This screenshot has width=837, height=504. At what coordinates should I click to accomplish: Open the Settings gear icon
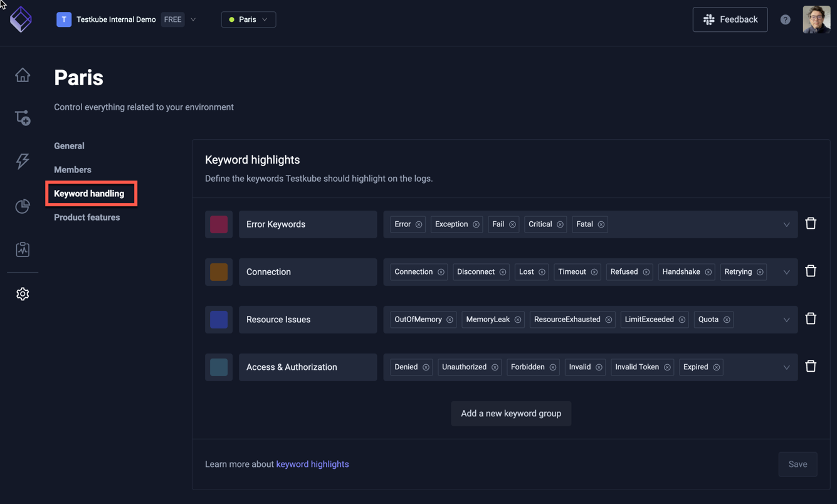pos(23,293)
